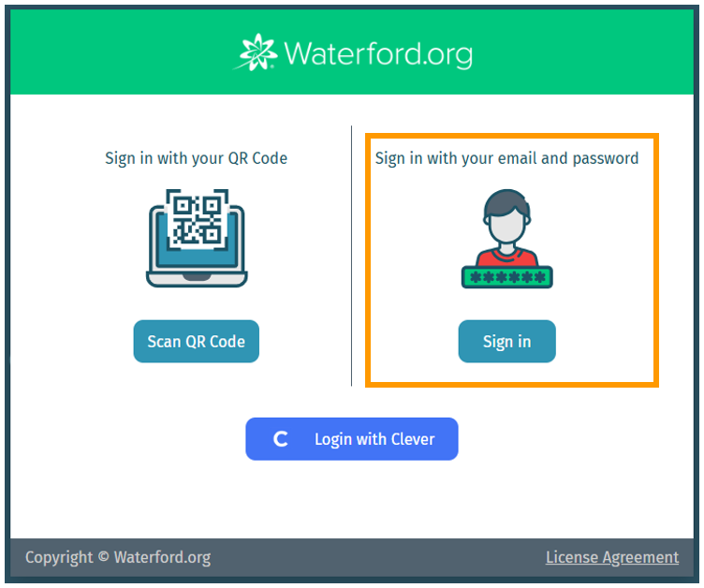The height and width of the screenshot is (588, 704).
Task: Click the Waterford flower logo icon
Action: pos(256,52)
